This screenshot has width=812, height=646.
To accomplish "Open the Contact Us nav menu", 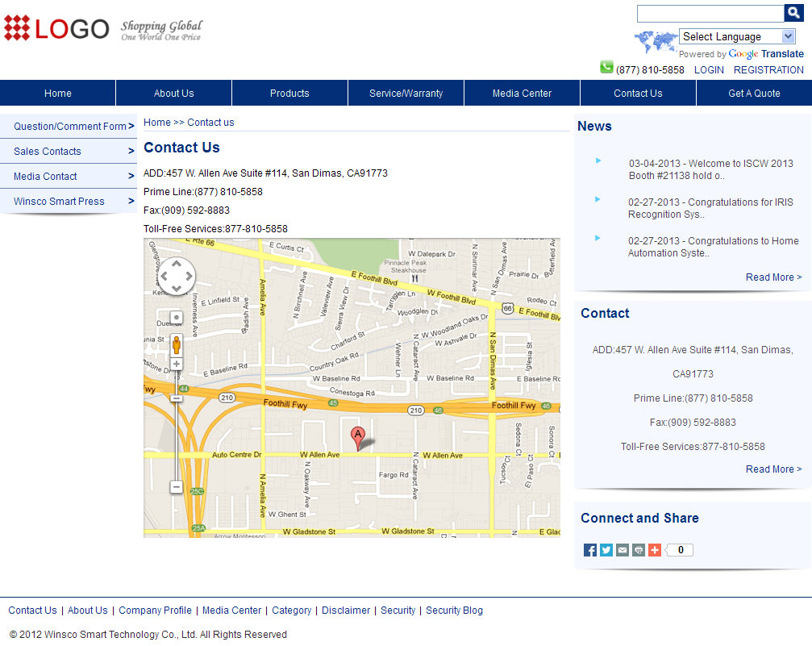I will 638,94.
